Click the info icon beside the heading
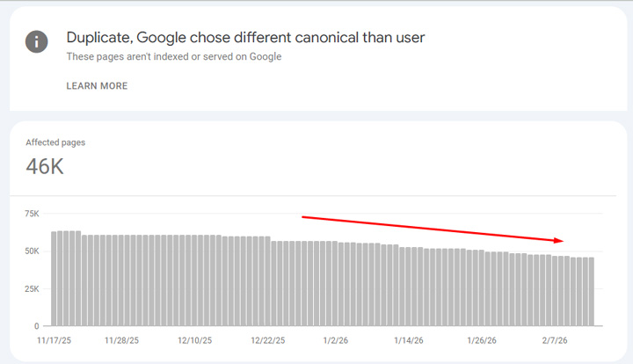 coord(37,41)
